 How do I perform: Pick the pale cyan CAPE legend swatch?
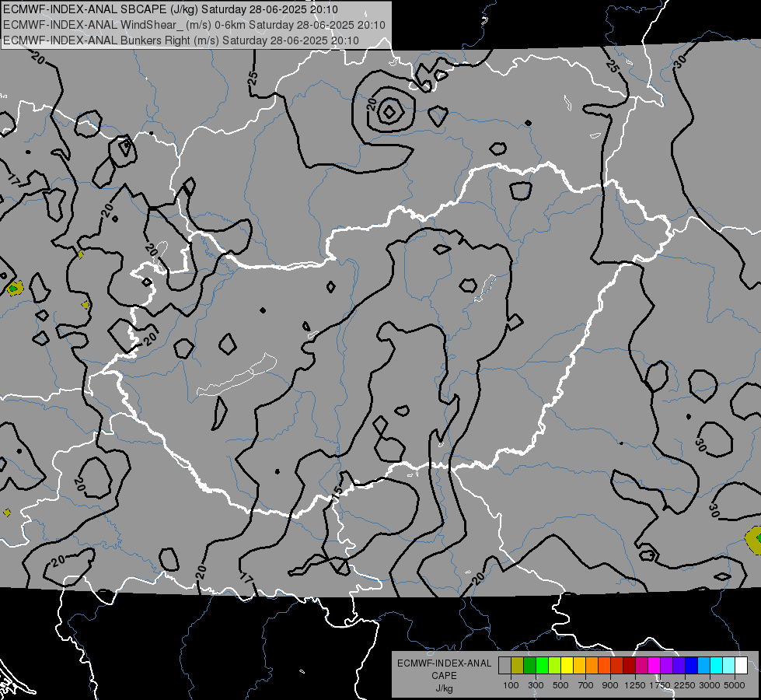(x=729, y=666)
